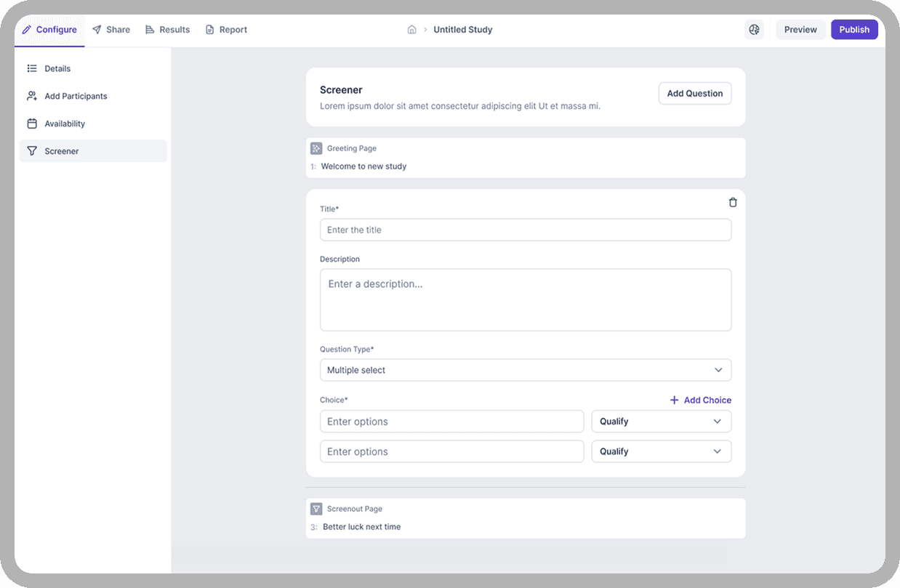Expand the first choice Qualify dropdown
The image size is (900, 588).
pos(661,422)
